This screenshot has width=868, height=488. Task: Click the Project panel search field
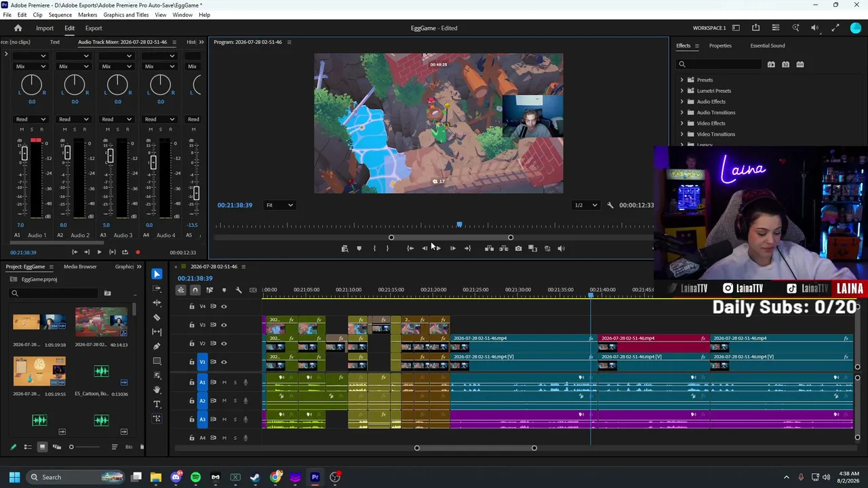[54, 293]
